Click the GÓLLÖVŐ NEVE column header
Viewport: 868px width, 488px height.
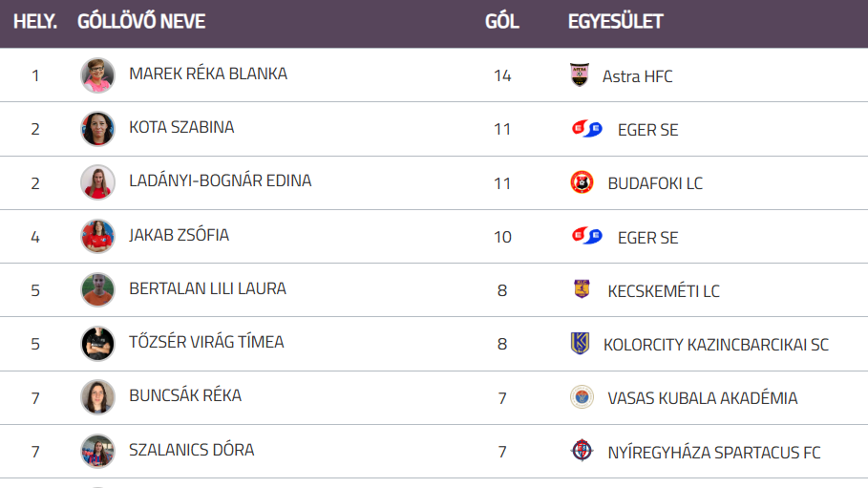tap(141, 21)
